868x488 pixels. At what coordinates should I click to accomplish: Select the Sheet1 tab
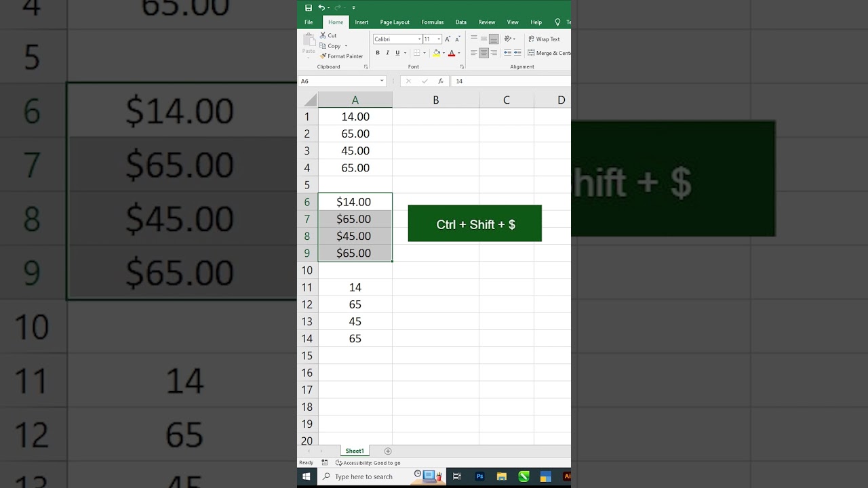click(x=355, y=451)
